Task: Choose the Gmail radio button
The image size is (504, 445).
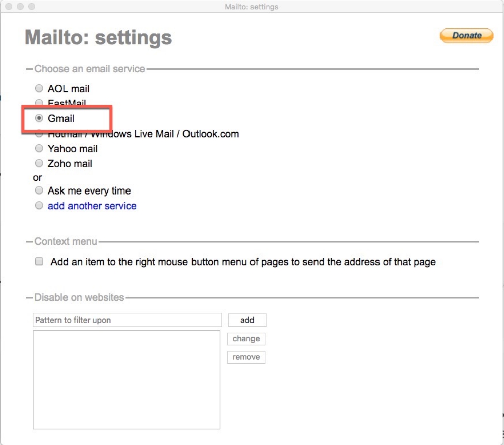Action: pyautogui.click(x=39, y=119)
